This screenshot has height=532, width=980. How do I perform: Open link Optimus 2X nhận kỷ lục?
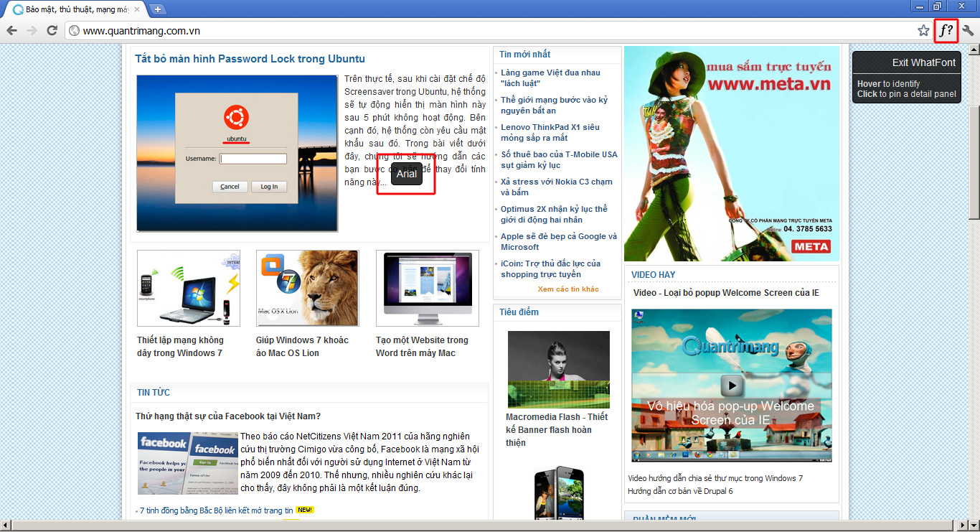click(x=554, y=214)
